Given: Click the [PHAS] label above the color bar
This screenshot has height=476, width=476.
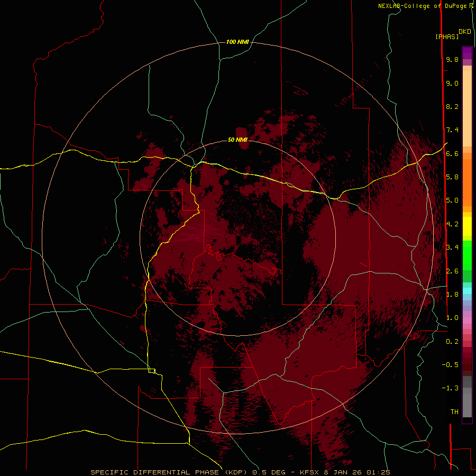Looking at the screenshot, I should point(447,36).
